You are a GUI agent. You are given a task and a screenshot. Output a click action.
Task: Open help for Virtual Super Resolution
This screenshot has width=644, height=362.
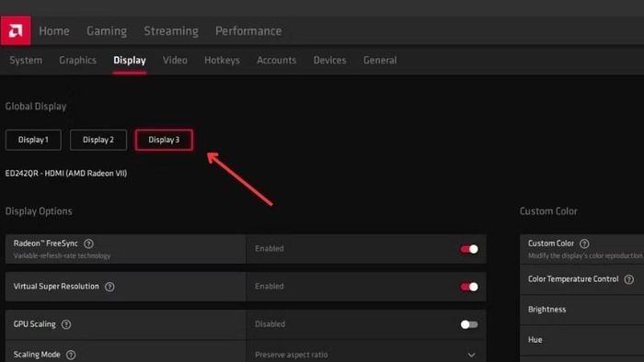pos(109,287)
